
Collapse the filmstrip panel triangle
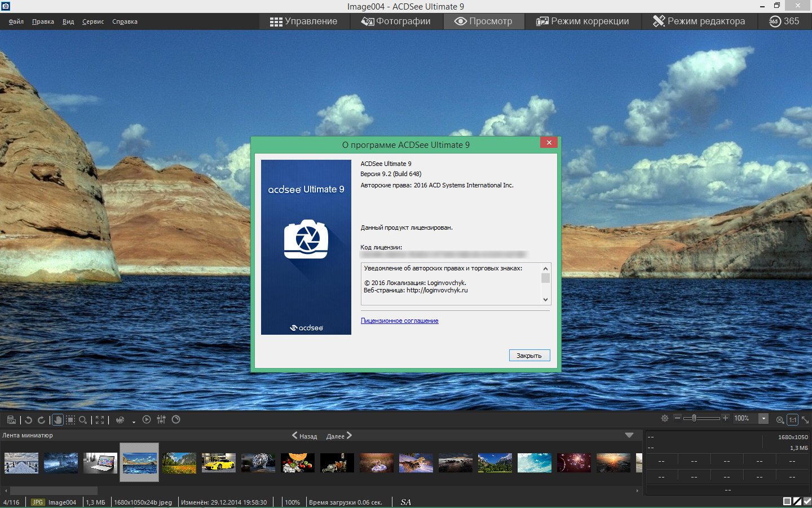click(x=629, y=435)
